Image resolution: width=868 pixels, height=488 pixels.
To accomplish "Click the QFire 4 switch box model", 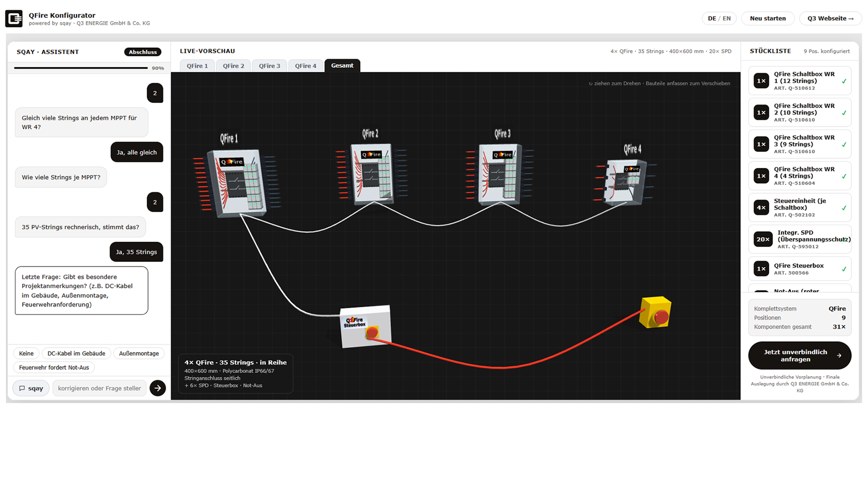I will coord(626,182).
